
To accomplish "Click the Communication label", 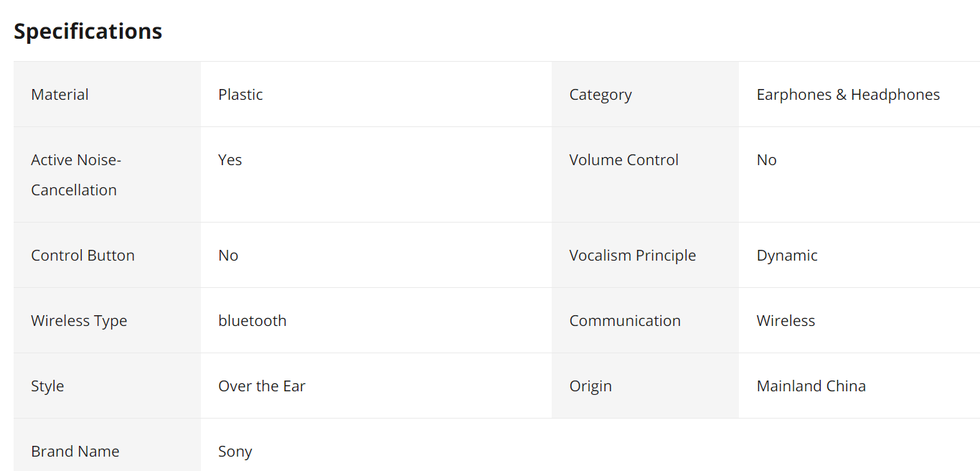I will click(x=625, y=321).
